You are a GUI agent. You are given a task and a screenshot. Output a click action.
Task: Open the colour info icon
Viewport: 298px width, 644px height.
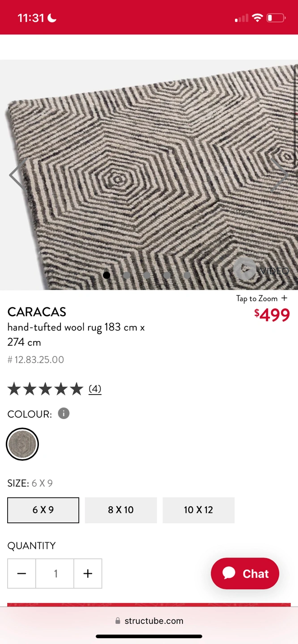point(64,414)
